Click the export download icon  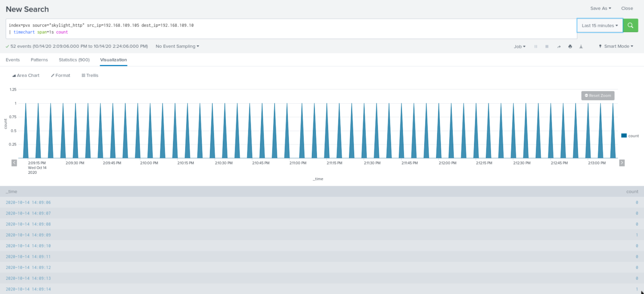(x=581, y=46)
